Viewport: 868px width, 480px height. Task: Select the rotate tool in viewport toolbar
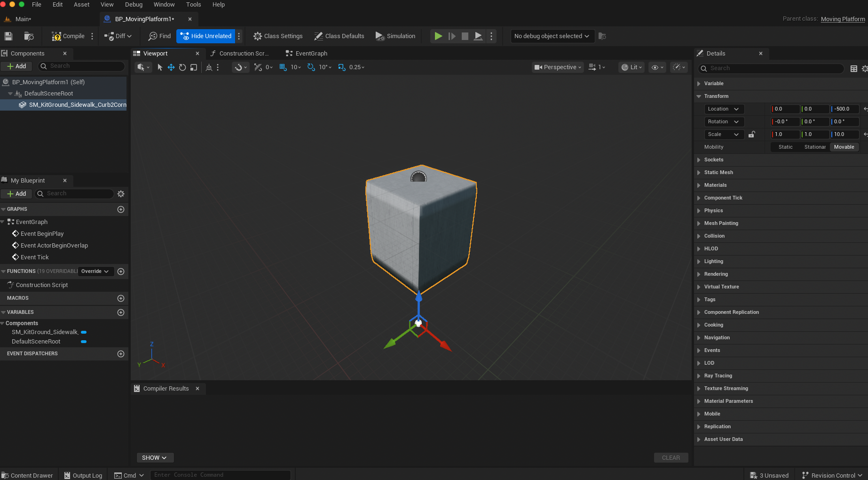[182, 67]
